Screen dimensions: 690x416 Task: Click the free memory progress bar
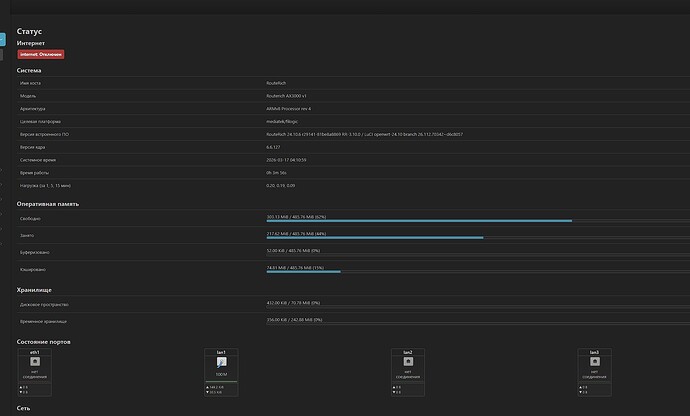click(x=478, y=221)
